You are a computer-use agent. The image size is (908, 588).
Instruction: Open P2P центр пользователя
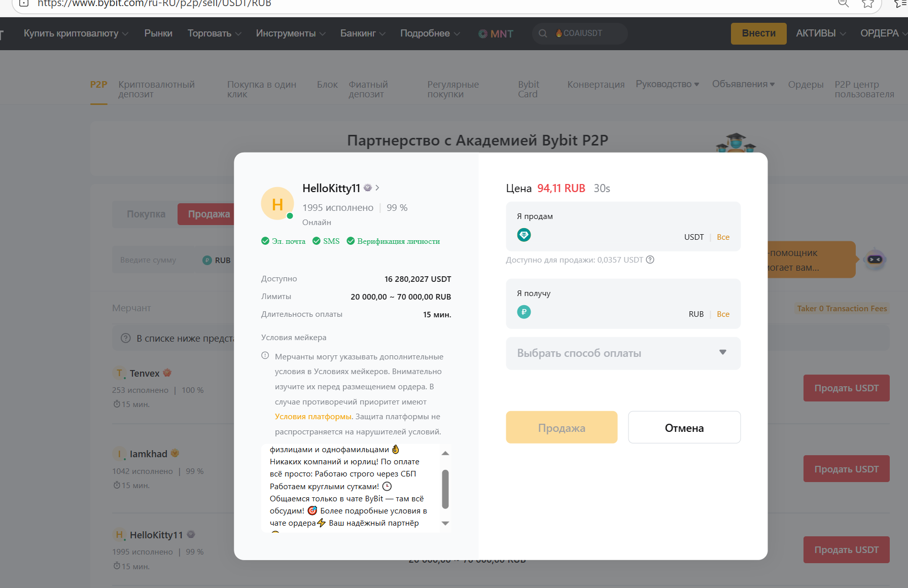tap(864, 89)
